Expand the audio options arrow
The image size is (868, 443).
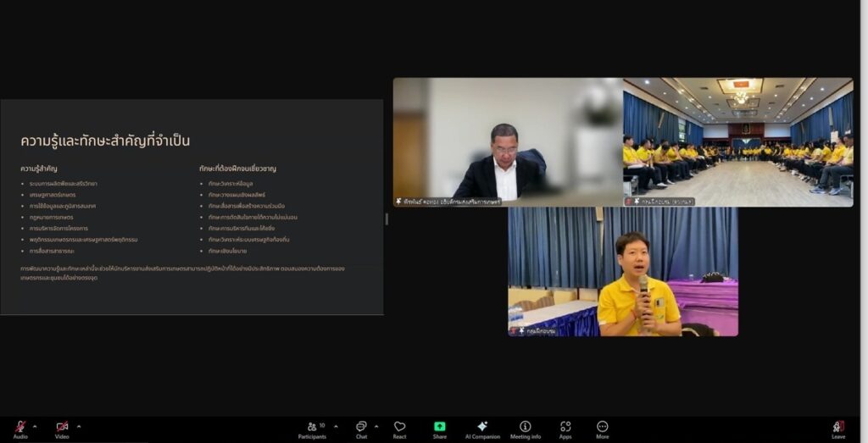pos(36,425)
